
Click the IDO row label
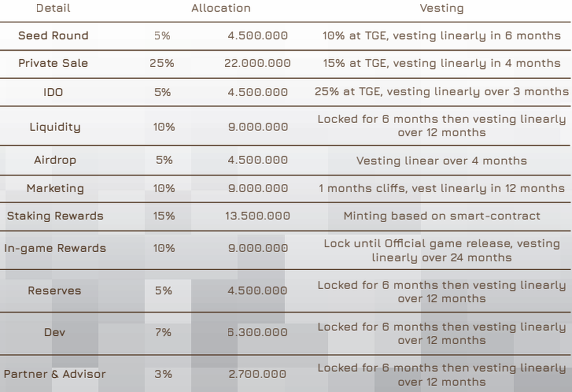pyautogui.click(x=53, y=92)
